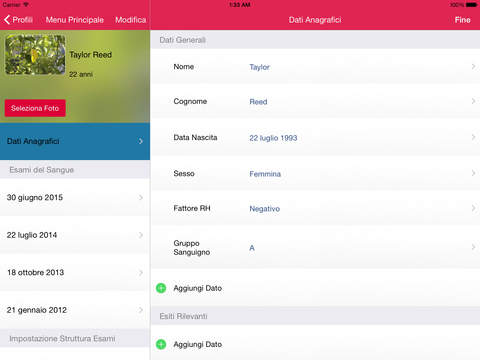Go back to Profili
The height and width of the screenshot is (360, 480).
19,20
